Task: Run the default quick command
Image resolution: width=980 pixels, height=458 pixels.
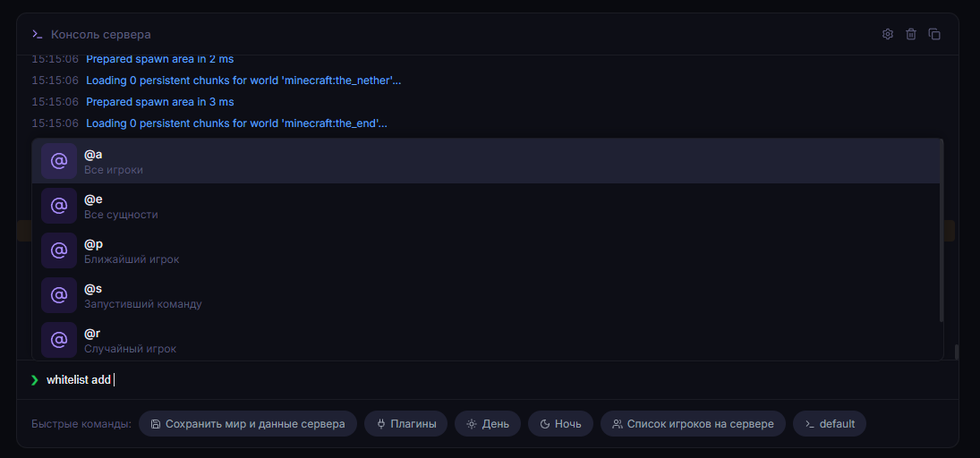Action: tap(830, 424)
